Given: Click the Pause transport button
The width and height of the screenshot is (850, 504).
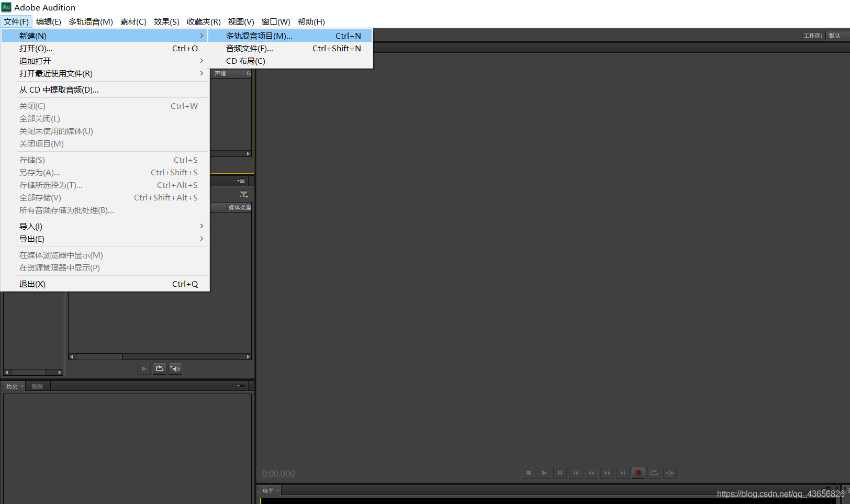Looking at the screenshot, I should coord(560,473).
